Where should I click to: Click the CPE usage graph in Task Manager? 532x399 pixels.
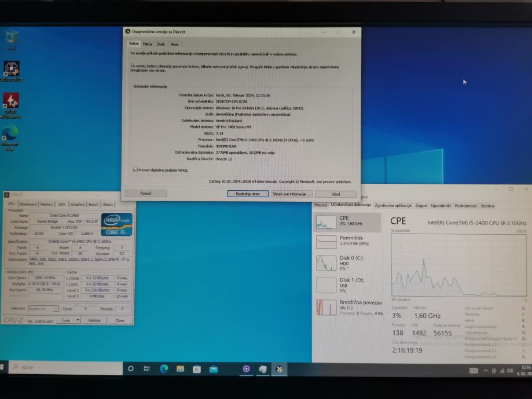pos(458,265)
